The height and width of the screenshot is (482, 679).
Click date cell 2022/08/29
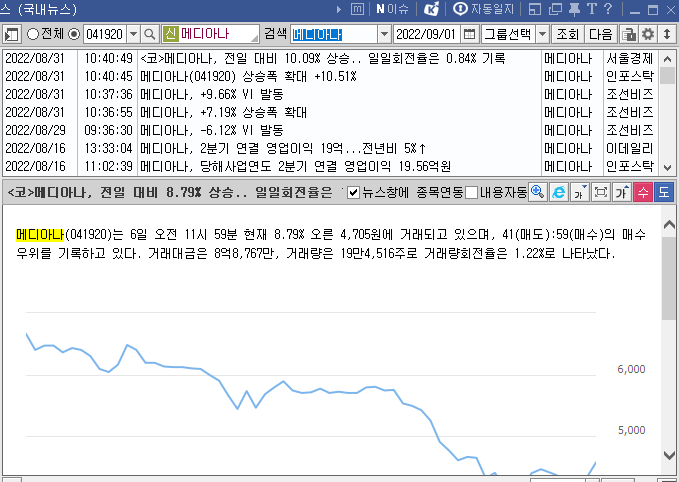pyautogui.click(x=36, y=130)
